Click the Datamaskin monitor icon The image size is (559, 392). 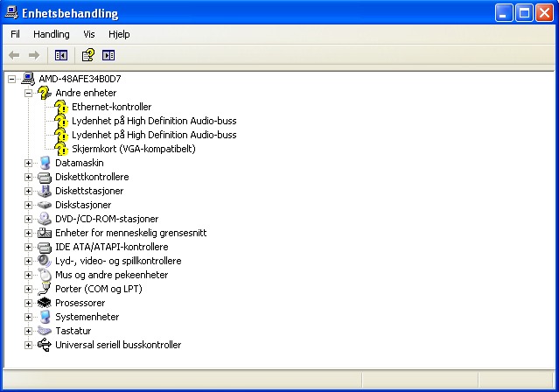tap(45, 163)
